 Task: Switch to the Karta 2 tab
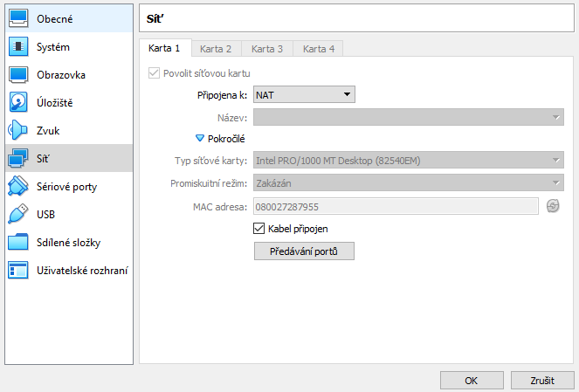216,49
